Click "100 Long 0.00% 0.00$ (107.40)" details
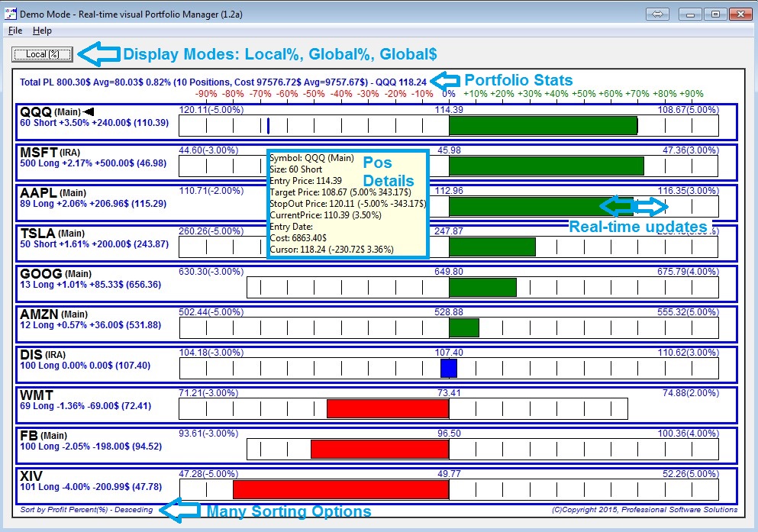The height and width of the screenshot is (532, 758). [x=85, y=366]
